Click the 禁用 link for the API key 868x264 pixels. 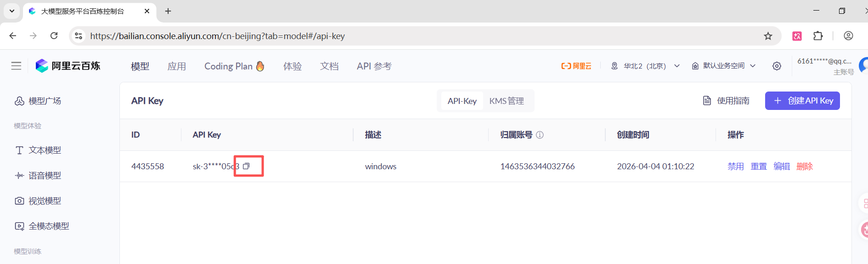pyautogui.click(x=736, y=166)
